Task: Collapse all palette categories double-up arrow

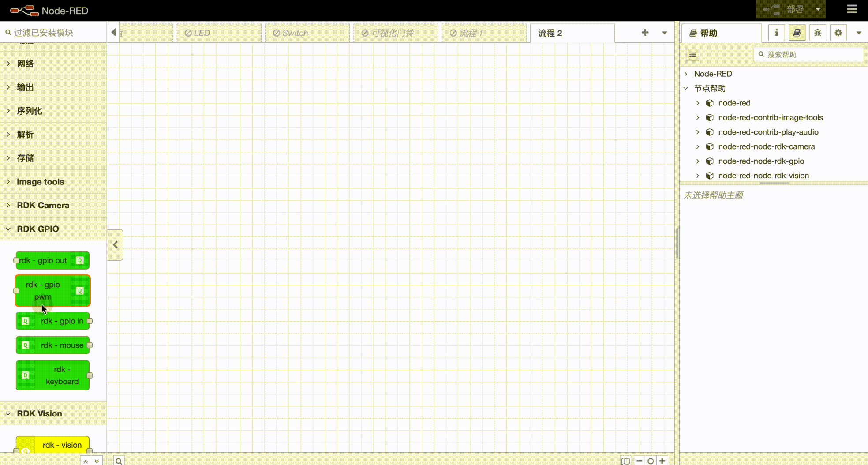Action: pyautogui.click(x=86, y=461)
